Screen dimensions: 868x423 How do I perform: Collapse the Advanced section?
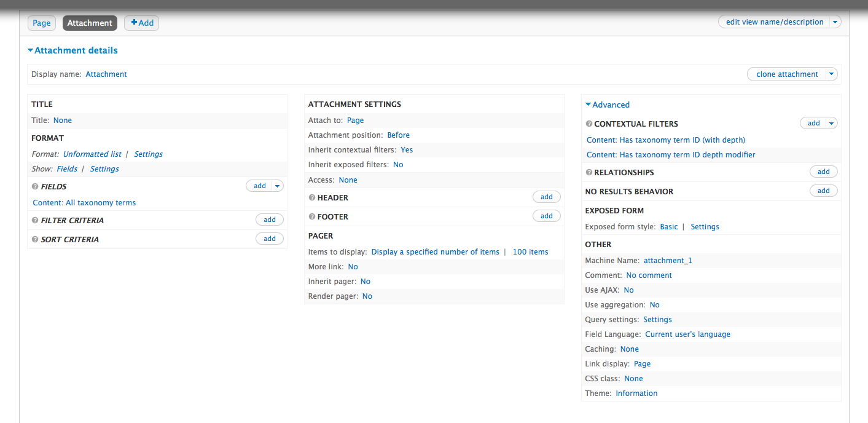608,105
